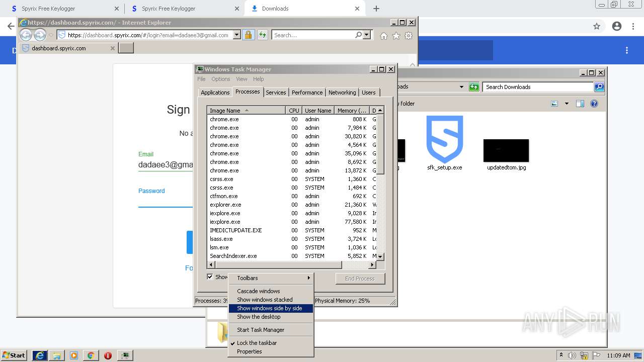Change view icon in Explorer toolbar
Screen dimensions: 644x362
554,104
